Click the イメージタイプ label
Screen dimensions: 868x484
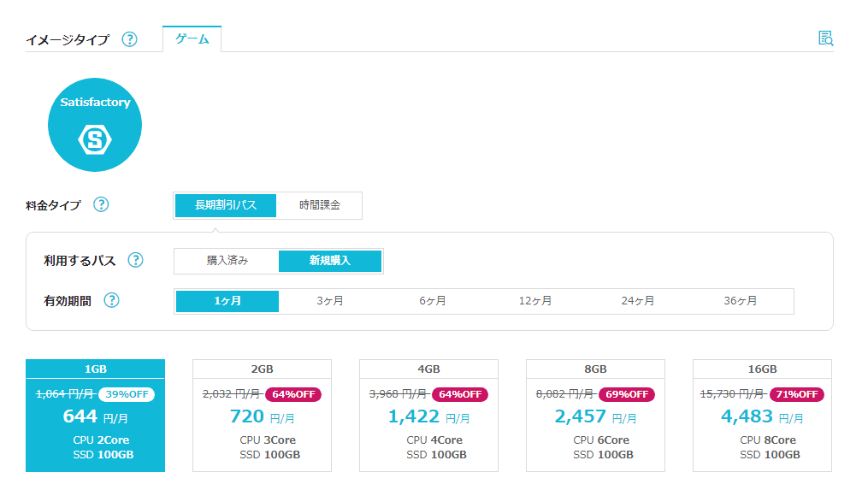tap(68, 40)
